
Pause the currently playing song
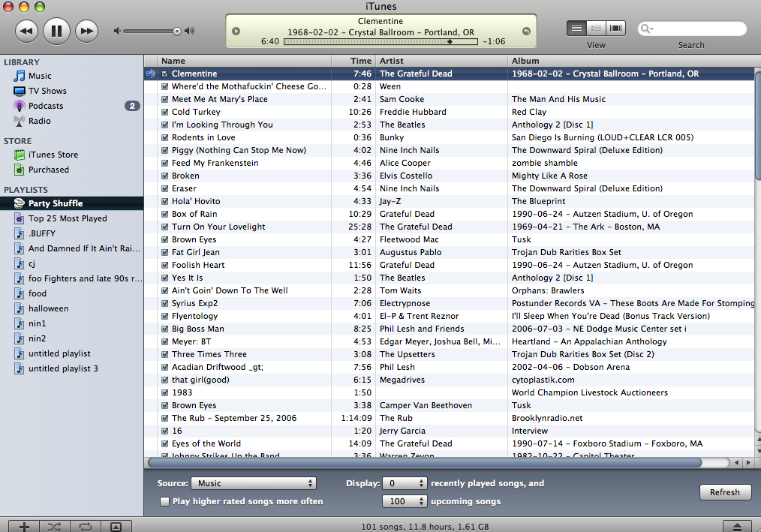point(56,31)
